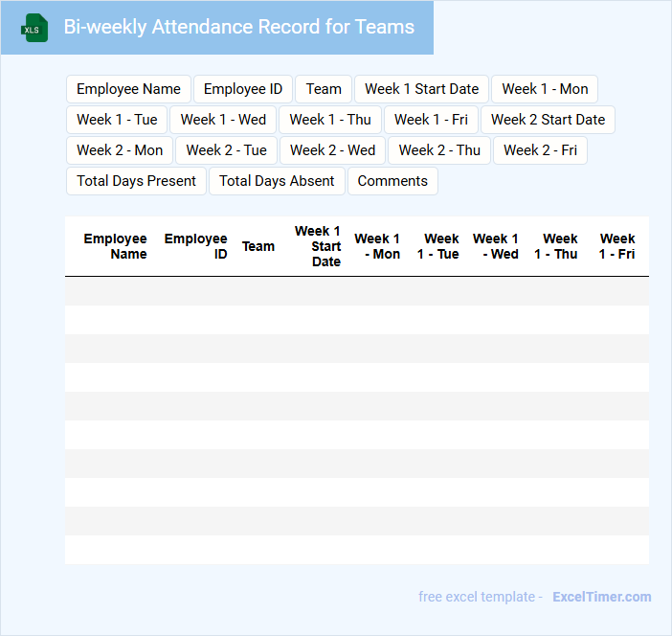
Task: Select the Total Days Present tag
Action: point(136,181)
